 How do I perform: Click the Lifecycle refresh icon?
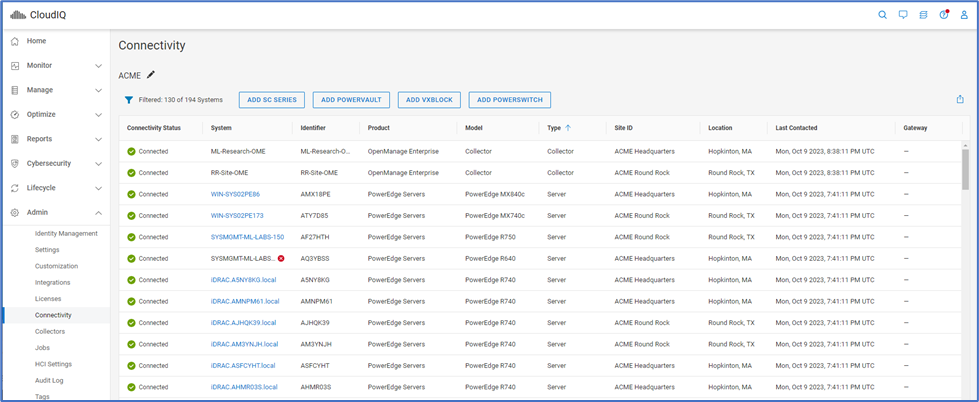(x=15, y=188)
